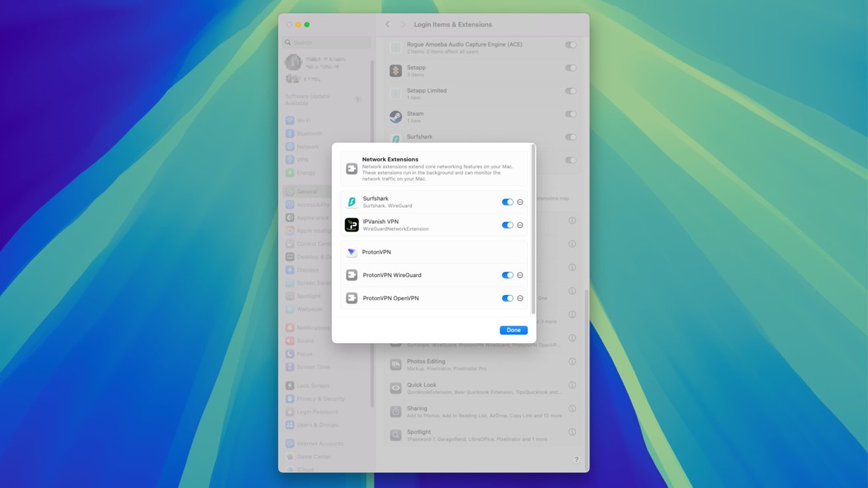Click the Photos Editing extension icon

pos(396,364)
